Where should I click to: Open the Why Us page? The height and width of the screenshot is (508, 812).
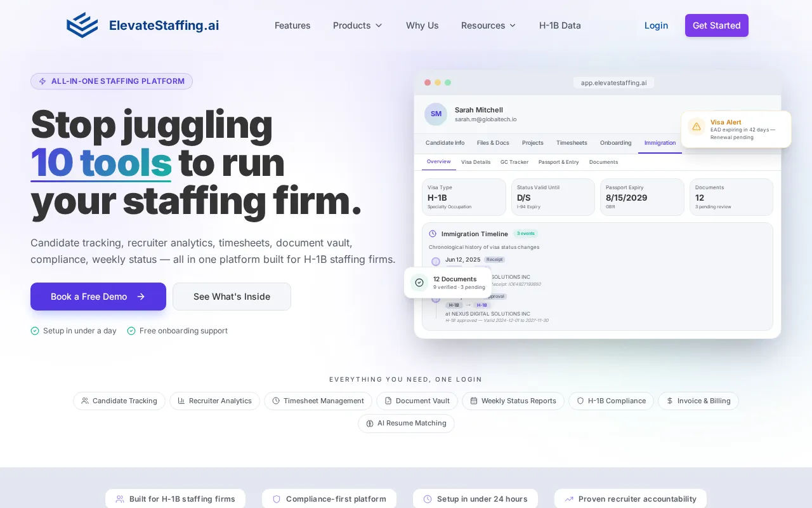[x=422, y=25]
